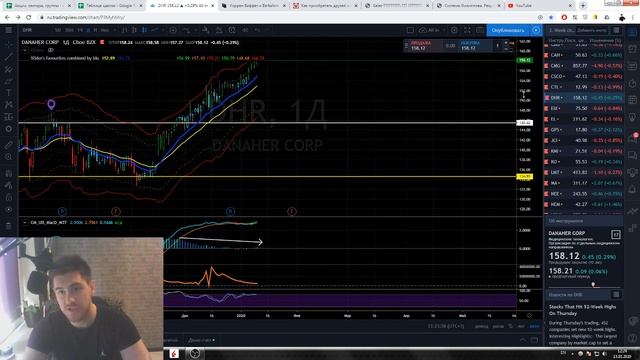
Task: Select the 1D daily interval in toolbar
Action: point(88,30)
